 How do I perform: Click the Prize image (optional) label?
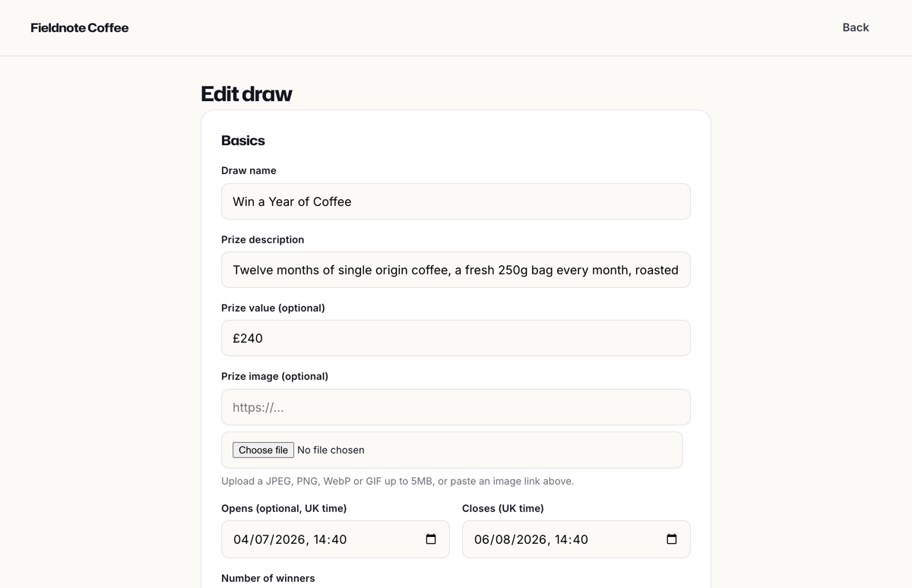click(274, 376)
